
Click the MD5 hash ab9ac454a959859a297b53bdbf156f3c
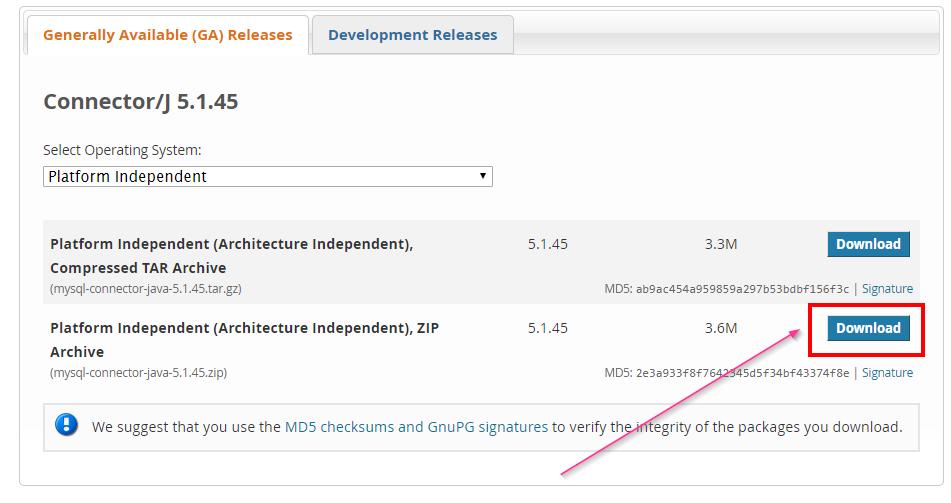tap(742, 289)
